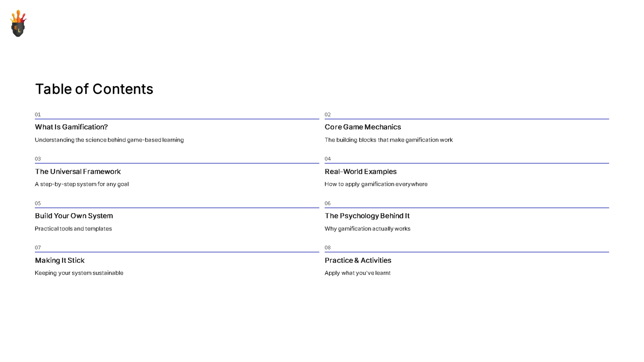Click the flaming head logo icon
The width and height of the screenshot is (644, 362).
tap(18, 24)
